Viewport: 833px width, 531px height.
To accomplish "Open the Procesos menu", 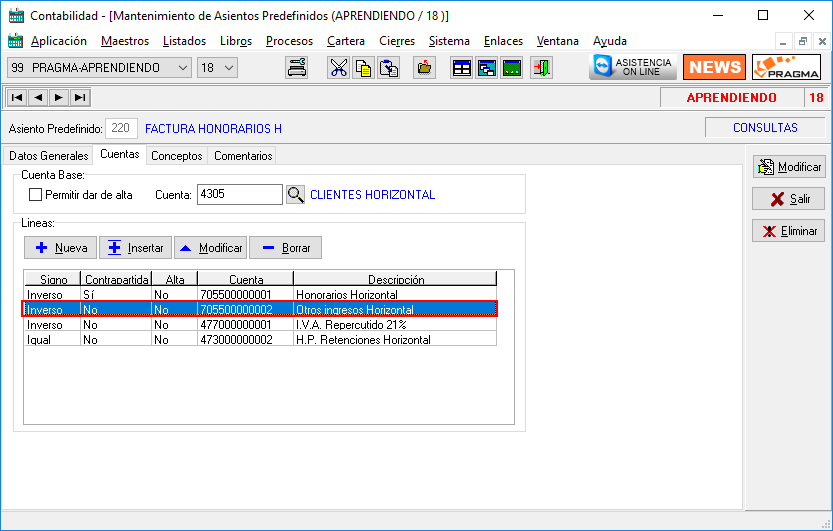I will (x=290, y=41).
